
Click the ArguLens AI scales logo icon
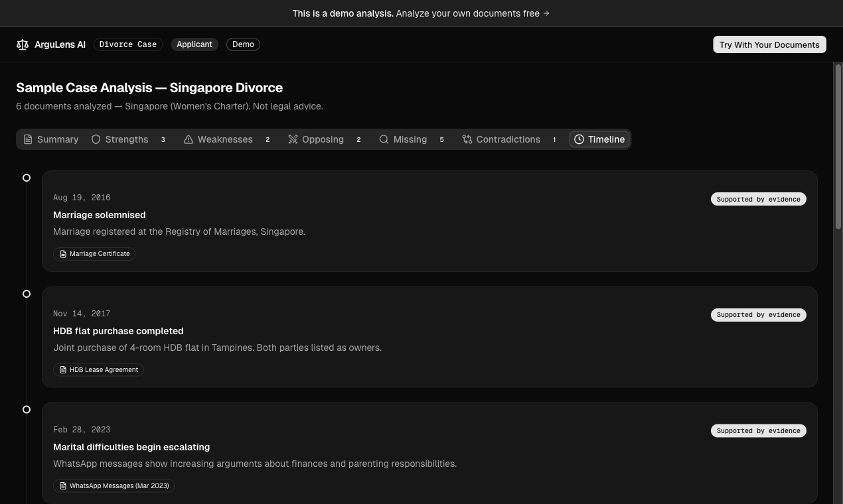tap(23, 44)
